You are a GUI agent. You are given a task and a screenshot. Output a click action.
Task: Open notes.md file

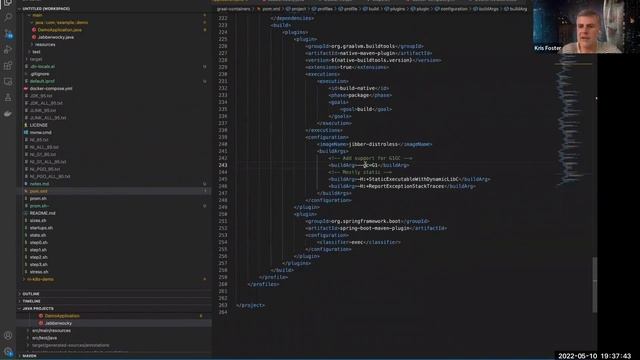[x=39, y=184]
